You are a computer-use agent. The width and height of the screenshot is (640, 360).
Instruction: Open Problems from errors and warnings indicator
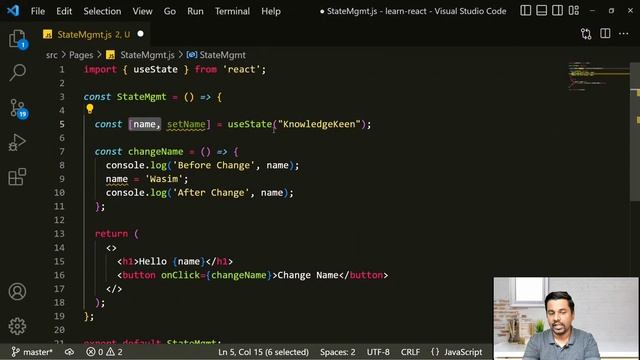tap(104, 352)
